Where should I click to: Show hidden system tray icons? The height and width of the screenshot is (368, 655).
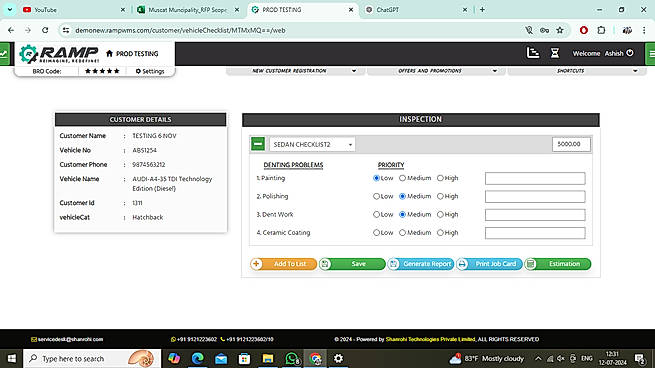[x=538, y=358]
